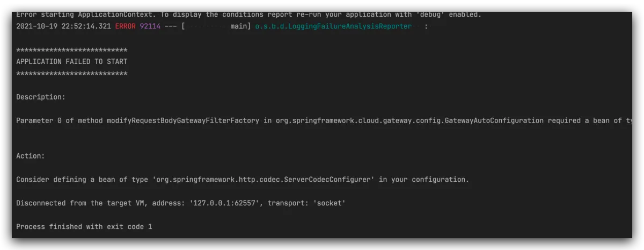
Task: Click the asterisk line below APPLICATION FAILED
Action: 71,74
